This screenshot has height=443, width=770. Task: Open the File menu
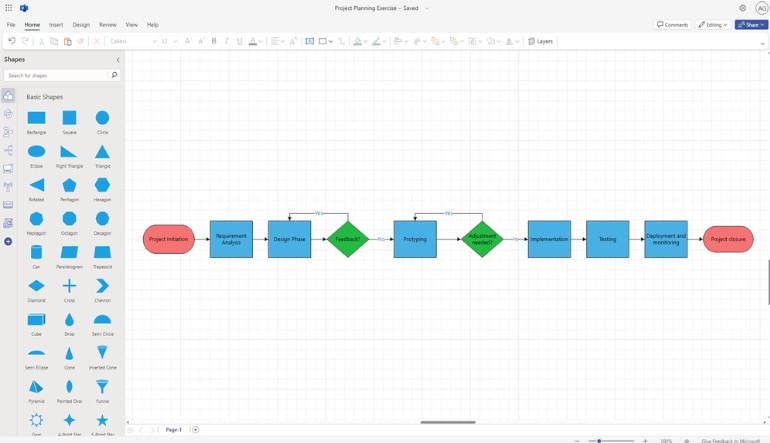click(x=11, y=25)
